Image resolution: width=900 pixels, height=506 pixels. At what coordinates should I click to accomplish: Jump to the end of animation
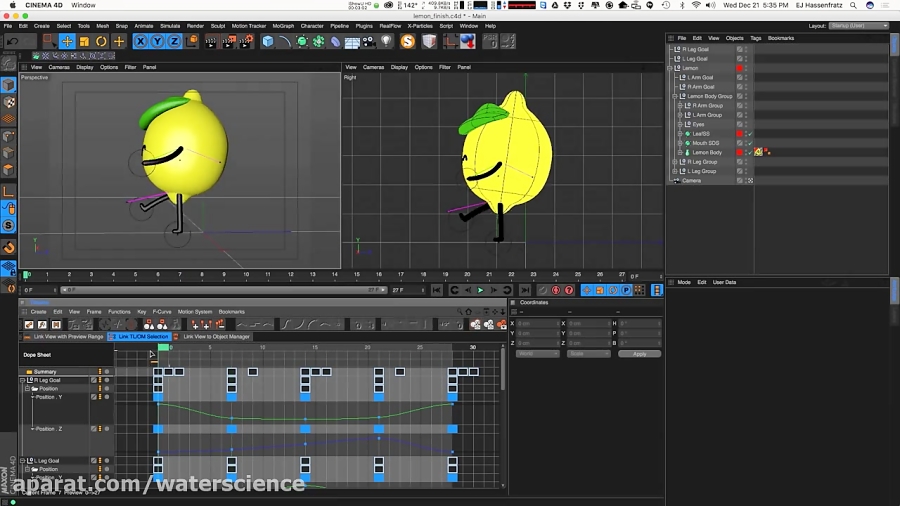click(x=524, y=290)
